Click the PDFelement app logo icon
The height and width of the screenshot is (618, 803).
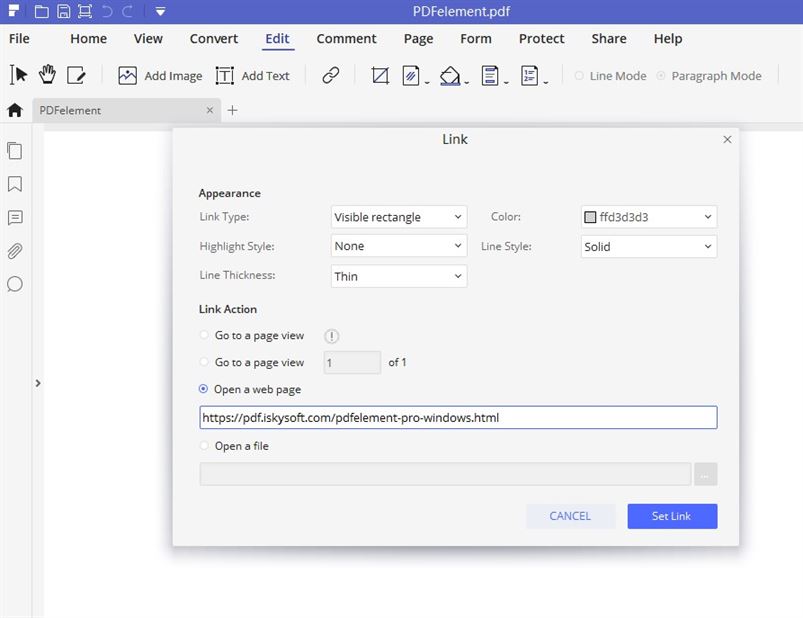[14, 11]
